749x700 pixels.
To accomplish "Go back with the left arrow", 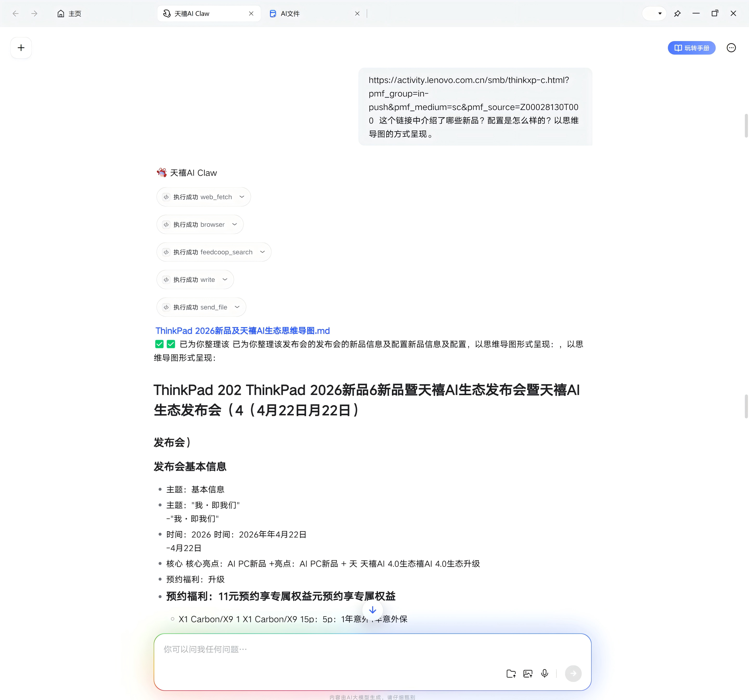I will (15, 14).
